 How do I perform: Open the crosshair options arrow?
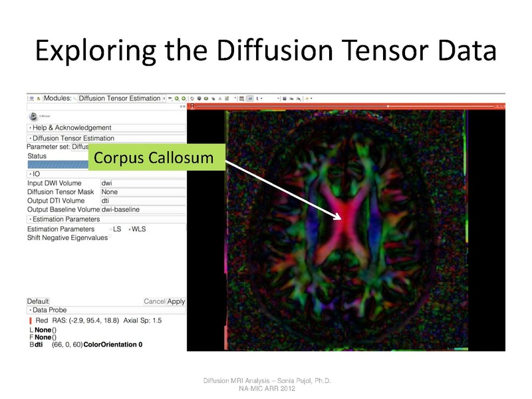[311, 98]
